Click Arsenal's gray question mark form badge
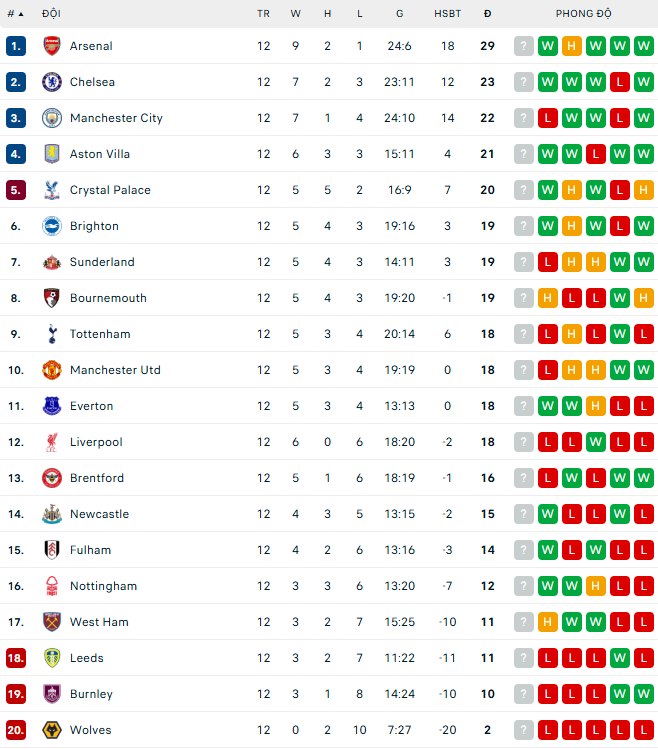 tap(524, 46)
